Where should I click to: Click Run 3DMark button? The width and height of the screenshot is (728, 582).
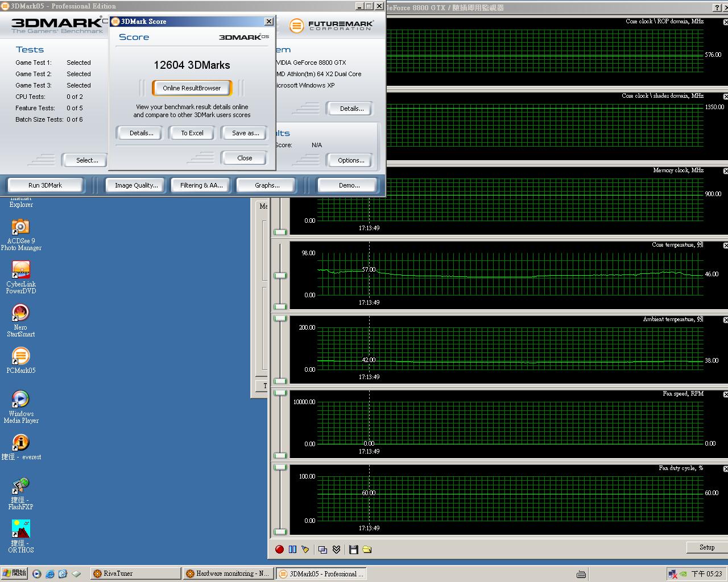tap(45, 185)
